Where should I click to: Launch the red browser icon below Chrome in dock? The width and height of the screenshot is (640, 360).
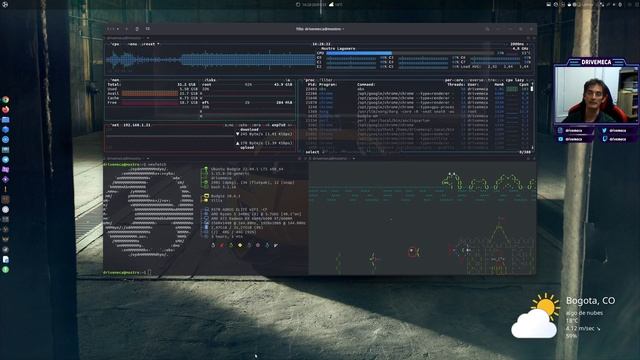pos(5,110)
